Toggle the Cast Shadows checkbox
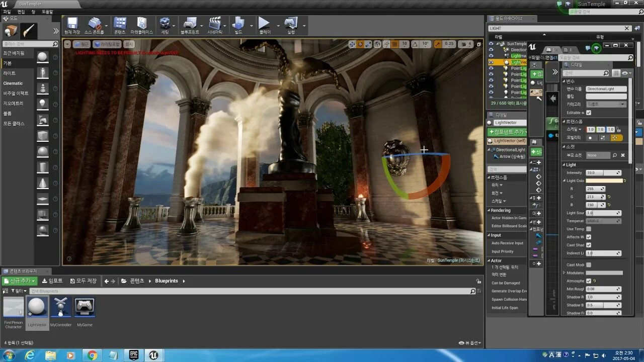644x362 pixels. [589, 245]
